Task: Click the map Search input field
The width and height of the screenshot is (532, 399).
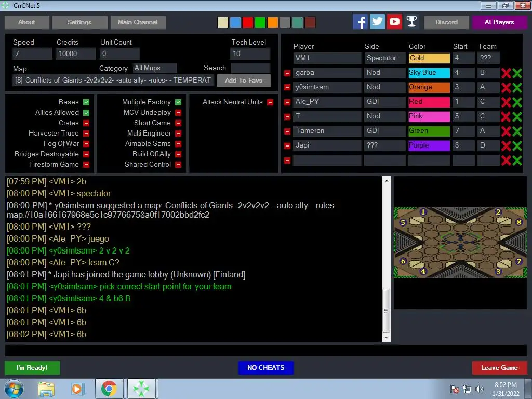Action: point(251,68)
